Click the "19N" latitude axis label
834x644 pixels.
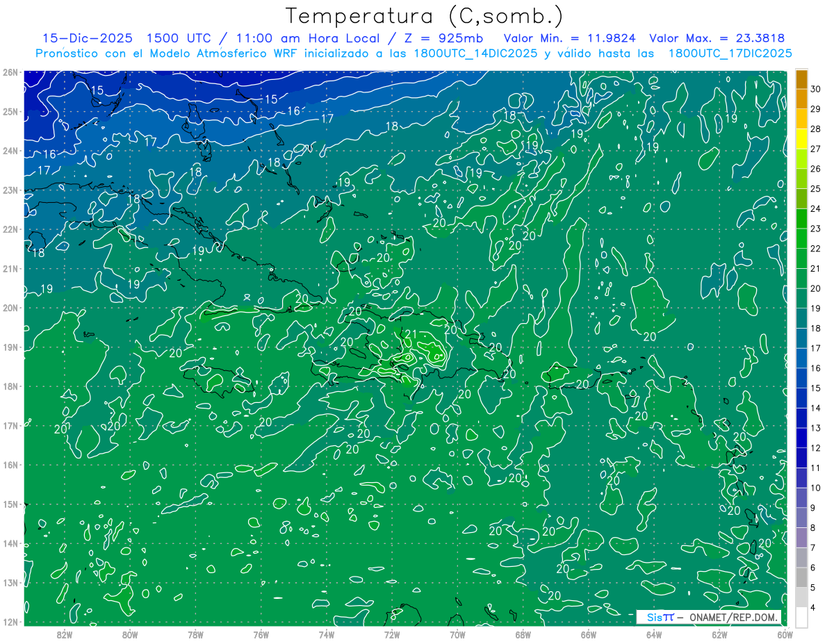(10, 347)
